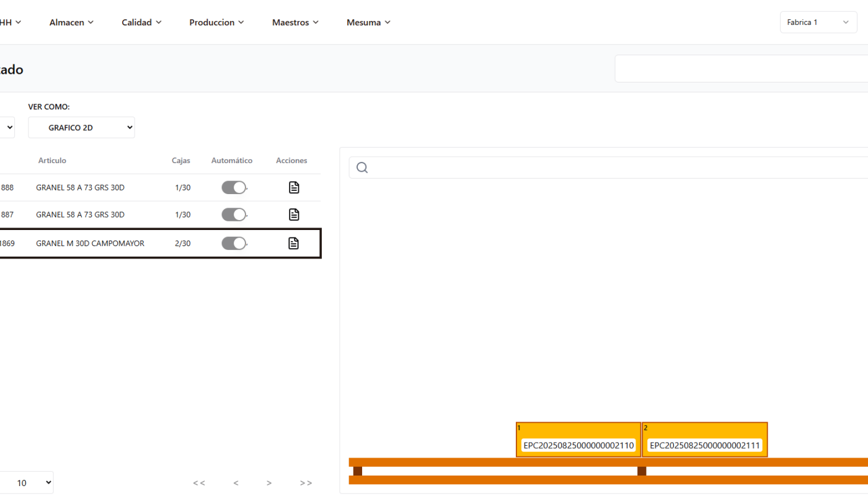The height and width of the screenshot is (496, 868).
Task: Open the Mesuma menu
Action: [368, 22]
